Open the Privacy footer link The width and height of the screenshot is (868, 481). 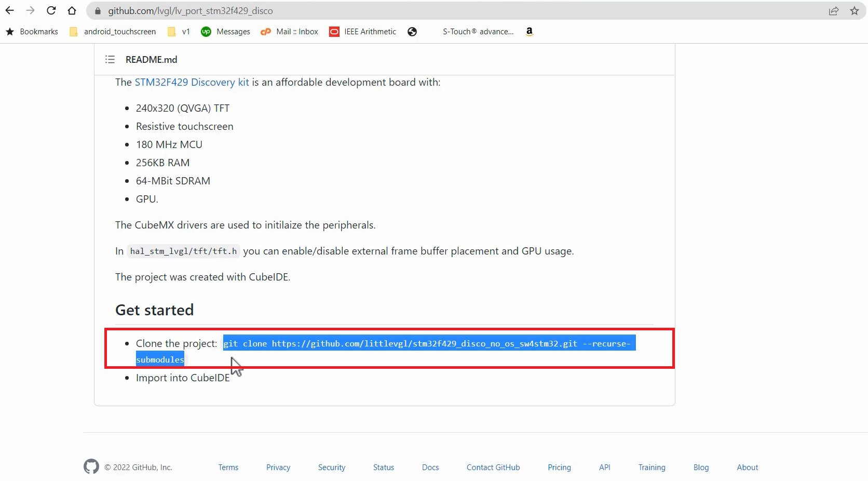pyautogui.click(x=278, y=467)
